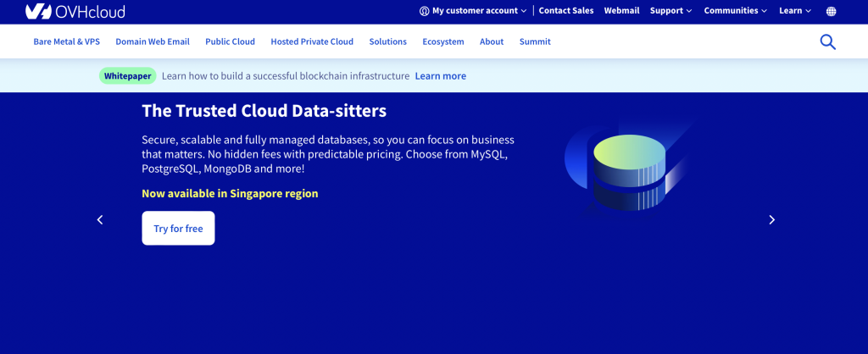
Task: Go to next carousel slide arrow
Action: [x=771, y=219]
